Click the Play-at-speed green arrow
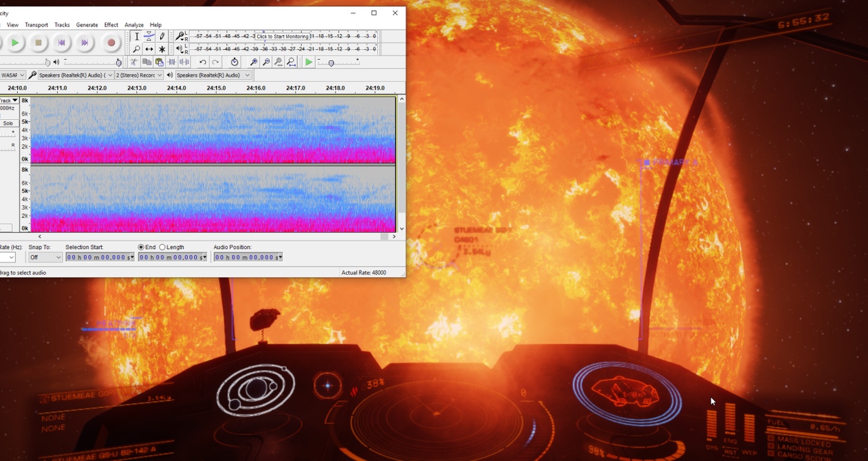 (x=309, y=62)
